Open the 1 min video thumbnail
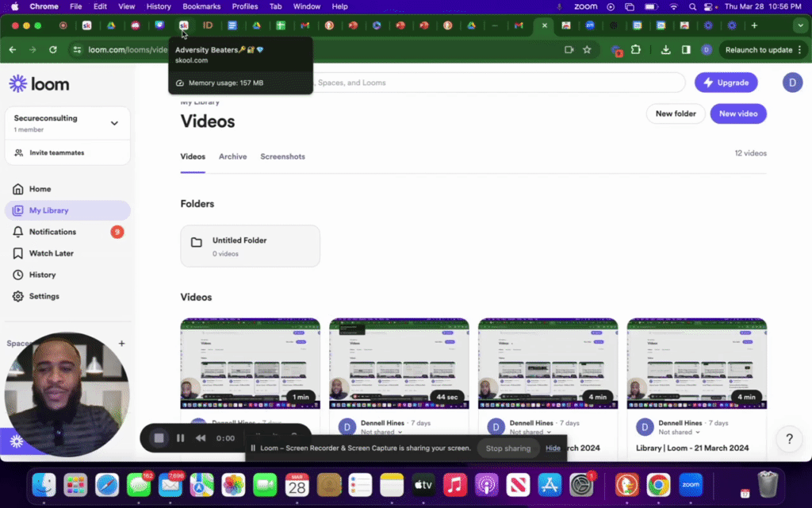Viewport: 812px width, 508px height. 250,364
